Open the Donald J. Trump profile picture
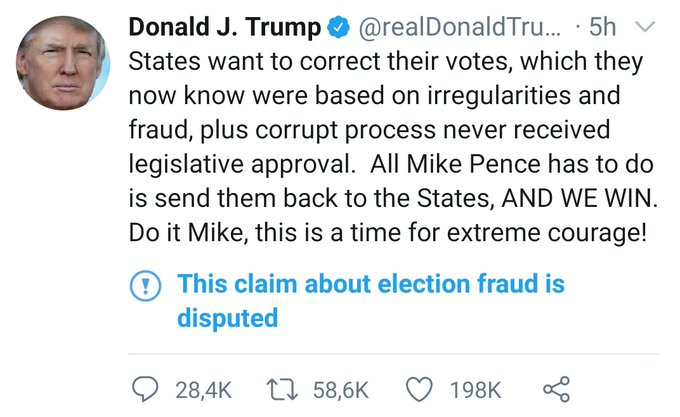Viewport: 680px width, 417px height. click(63, 64)
